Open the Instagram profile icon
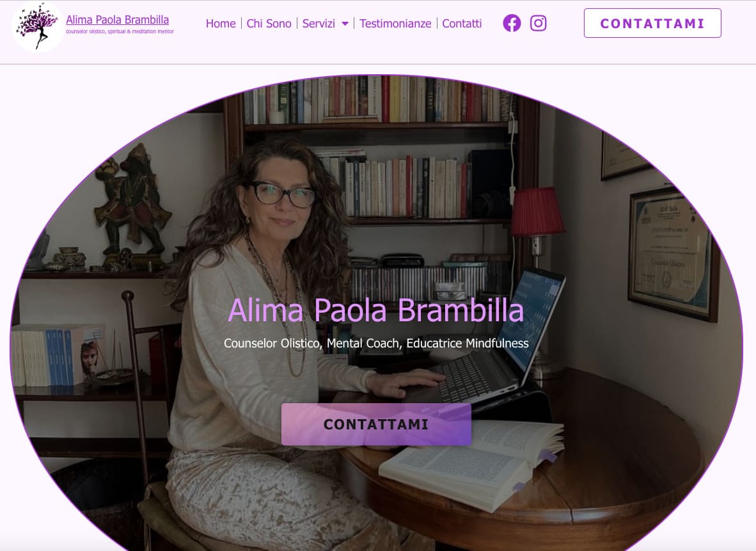Image resolution: width=756 pixels, height=551 pixels. point(538,23)
